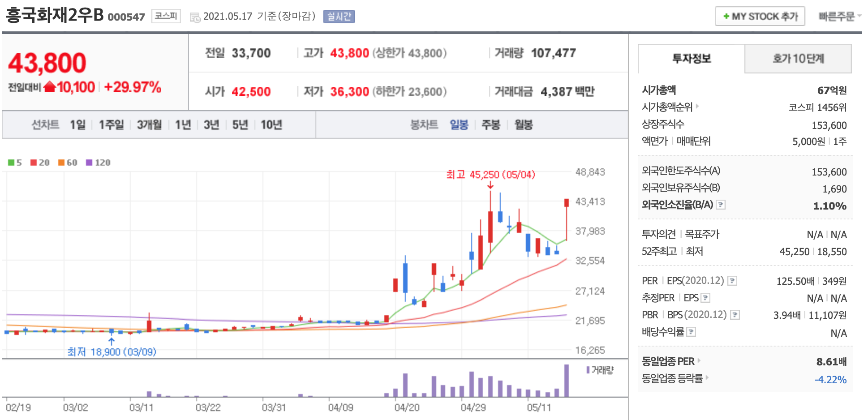Select the 1일 line chart period
The width and height of the screenshot is (868, 420).
pos(77,124)
